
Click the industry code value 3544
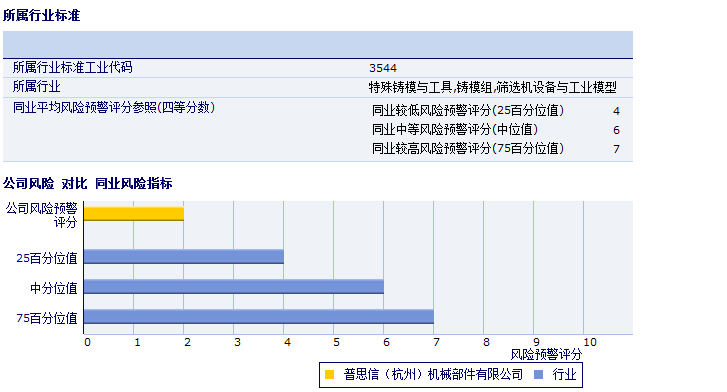click(383, 68)
